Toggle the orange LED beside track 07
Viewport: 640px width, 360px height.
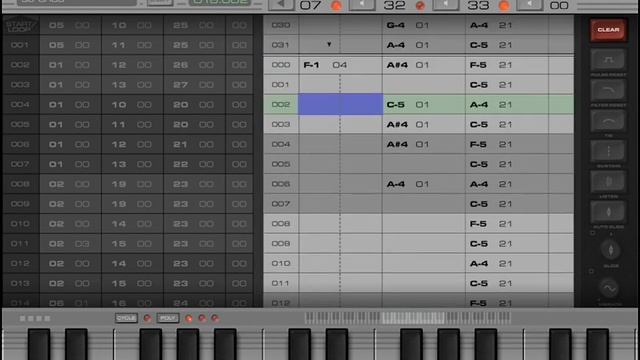[336, 6]
